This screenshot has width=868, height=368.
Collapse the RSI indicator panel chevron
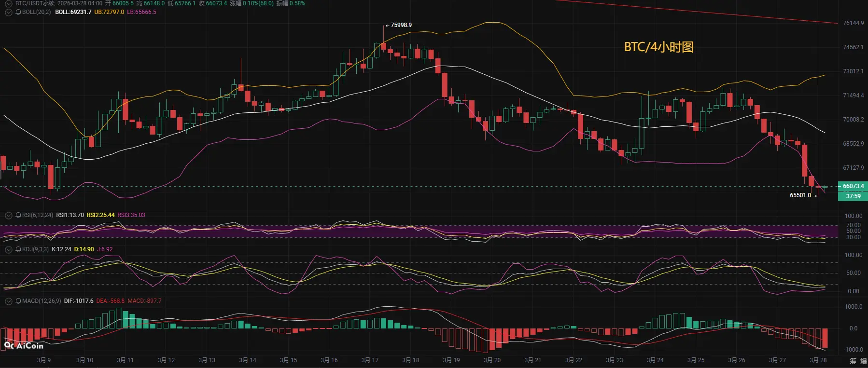(x=8, y=215)
